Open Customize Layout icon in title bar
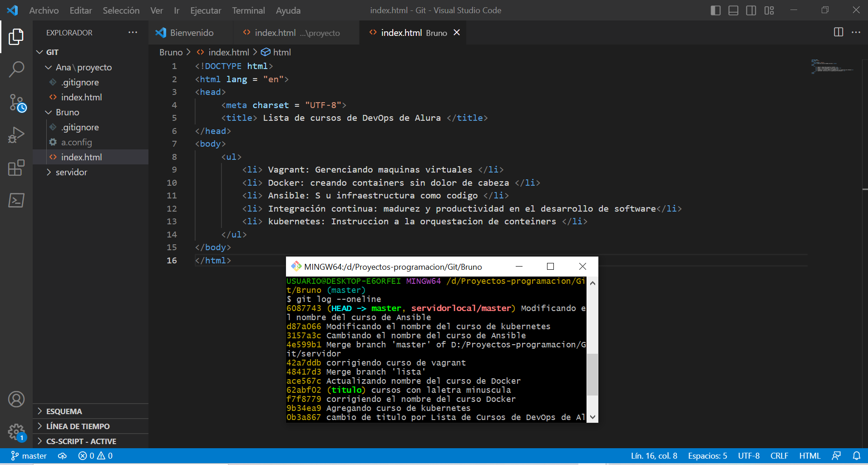Viewport: 868px width, 465px height. coord(769,10)
